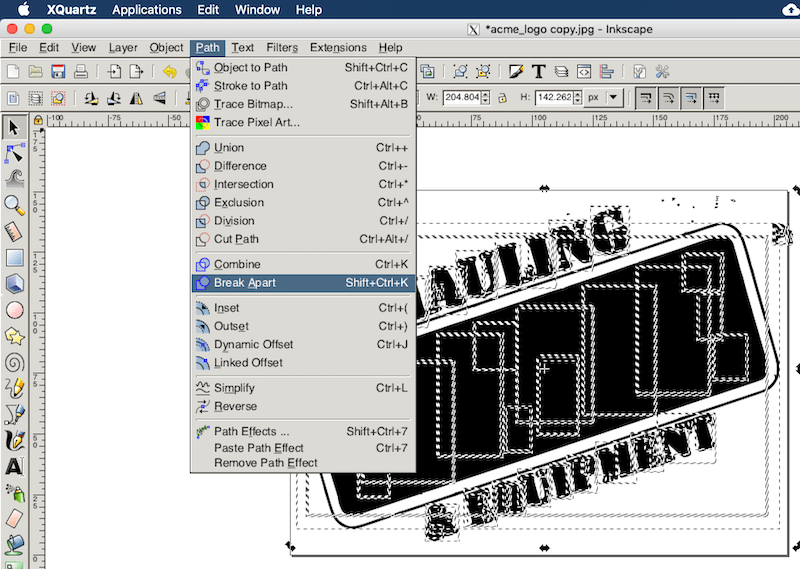Select the Node edit tool

(14, 153)
